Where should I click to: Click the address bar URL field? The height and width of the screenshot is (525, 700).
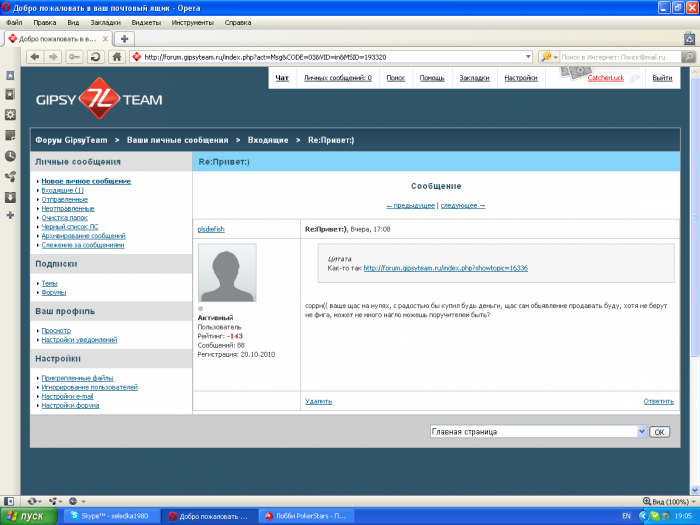click(x=333, y=57)
